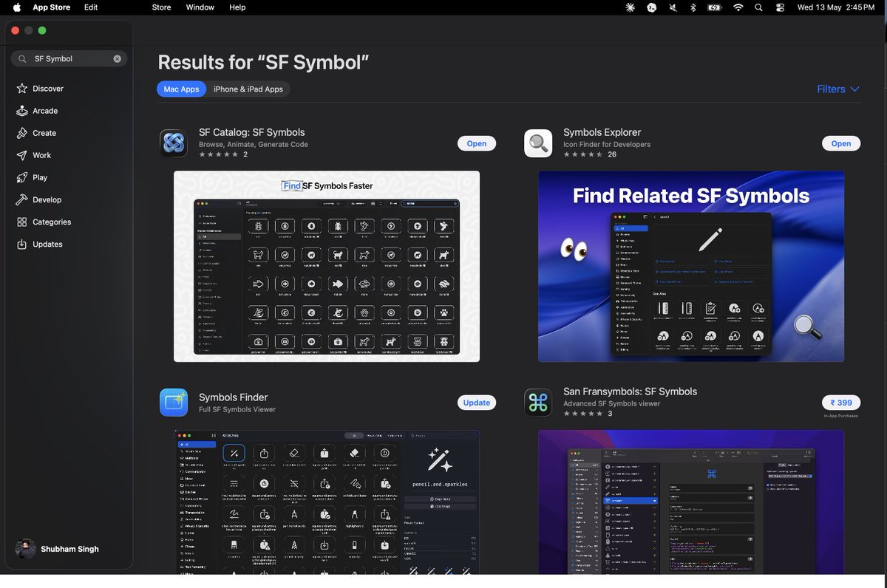Click the magnifier icon in the search field
Screen dimensions: 887x588
pos(21,58)
